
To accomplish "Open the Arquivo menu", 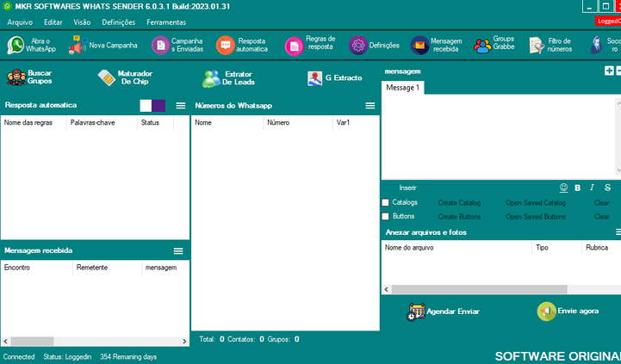I will pos(20,22).
